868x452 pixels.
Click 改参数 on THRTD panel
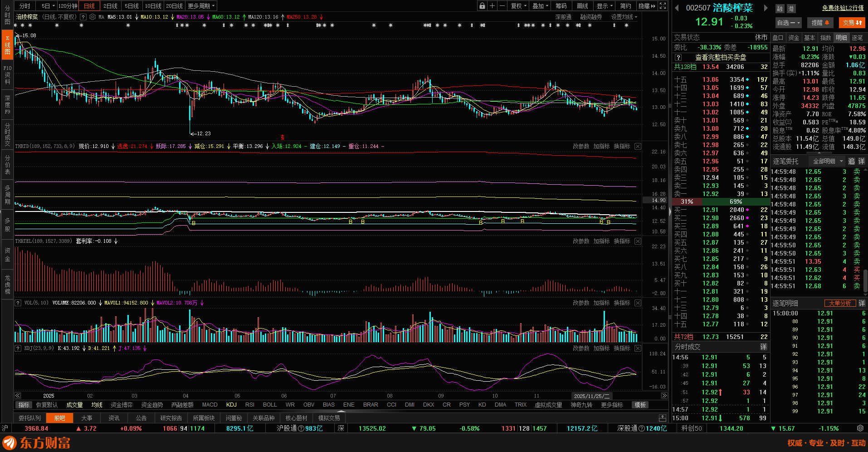[x=581, y=146]
